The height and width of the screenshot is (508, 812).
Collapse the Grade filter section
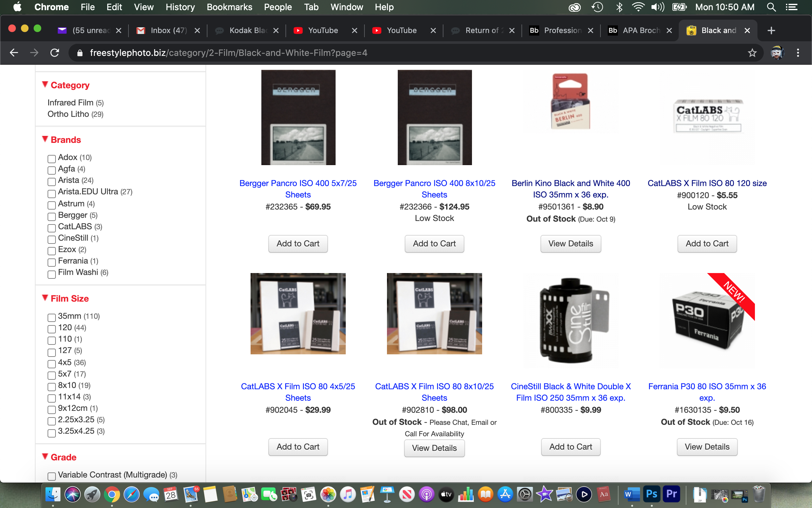click(x=59, y=457)
